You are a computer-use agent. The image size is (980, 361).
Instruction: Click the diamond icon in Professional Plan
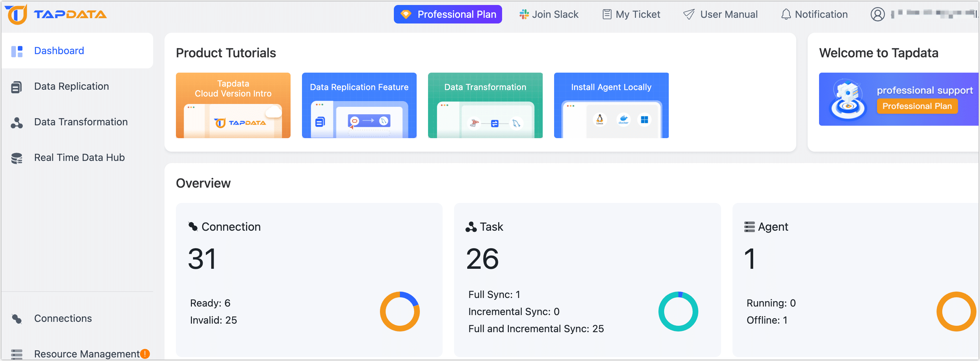point(406,15)
